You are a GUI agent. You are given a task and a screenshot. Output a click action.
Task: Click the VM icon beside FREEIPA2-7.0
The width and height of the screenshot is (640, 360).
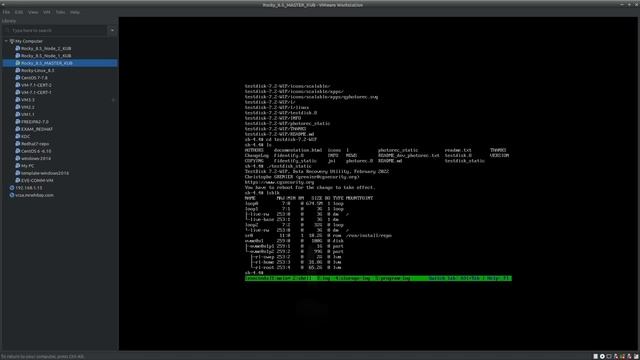(18, 122)
